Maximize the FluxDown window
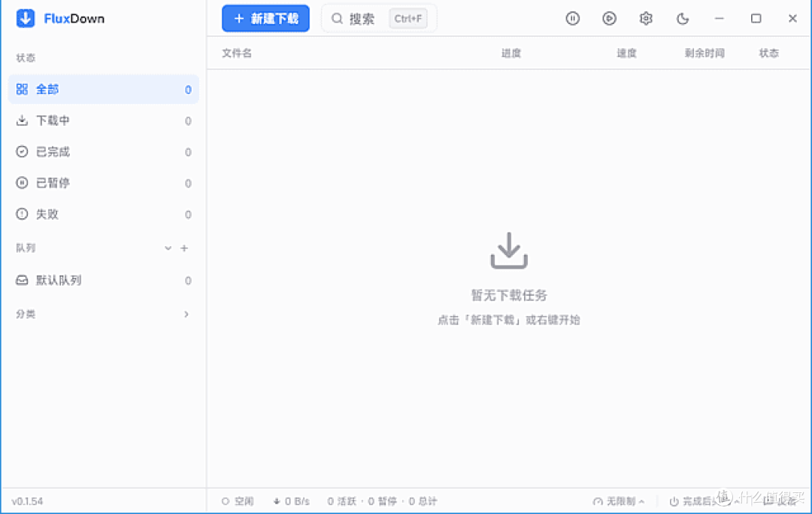Viewport: 812px width, 514px height. tap(756, 19)
